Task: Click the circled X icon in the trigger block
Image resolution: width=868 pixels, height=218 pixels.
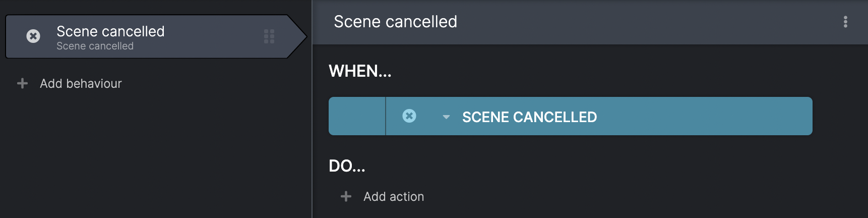Action: [409, 116]
